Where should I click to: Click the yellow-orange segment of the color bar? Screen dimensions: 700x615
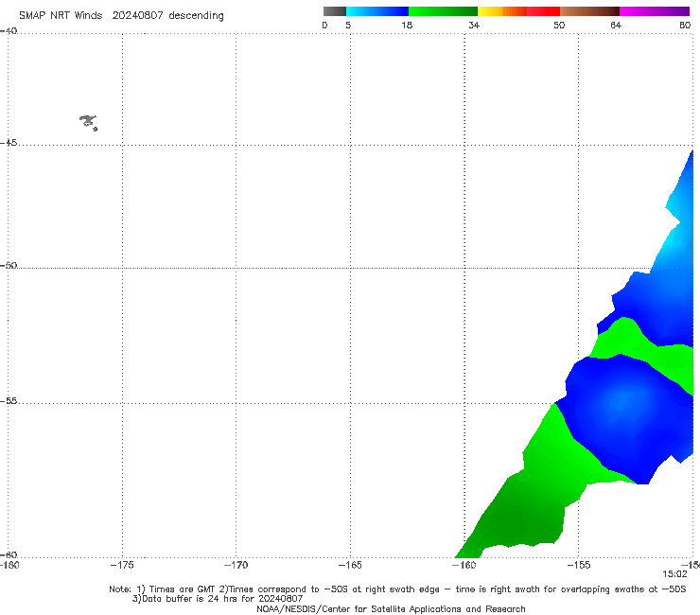coord(501,11)
